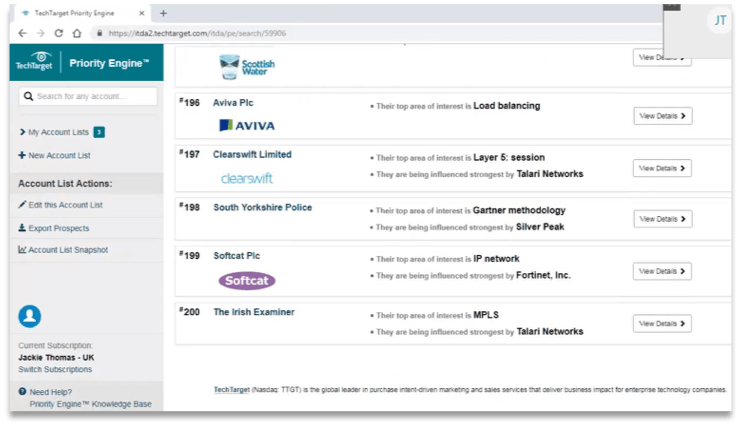739x424 pixels.
Task: Open the JT profile avatar
Action: point(719,20)
